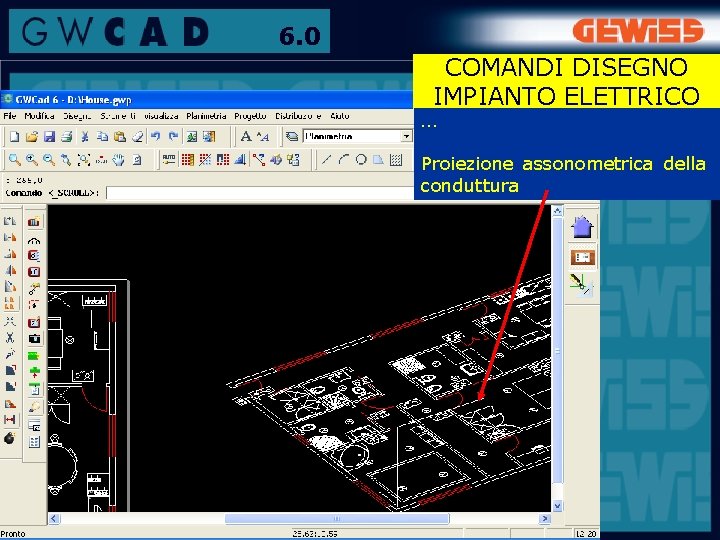Image resolution: width=720 pixels, height=540 pixels.
Task: Paste from clipboard icon
Action: pos(119,136)
